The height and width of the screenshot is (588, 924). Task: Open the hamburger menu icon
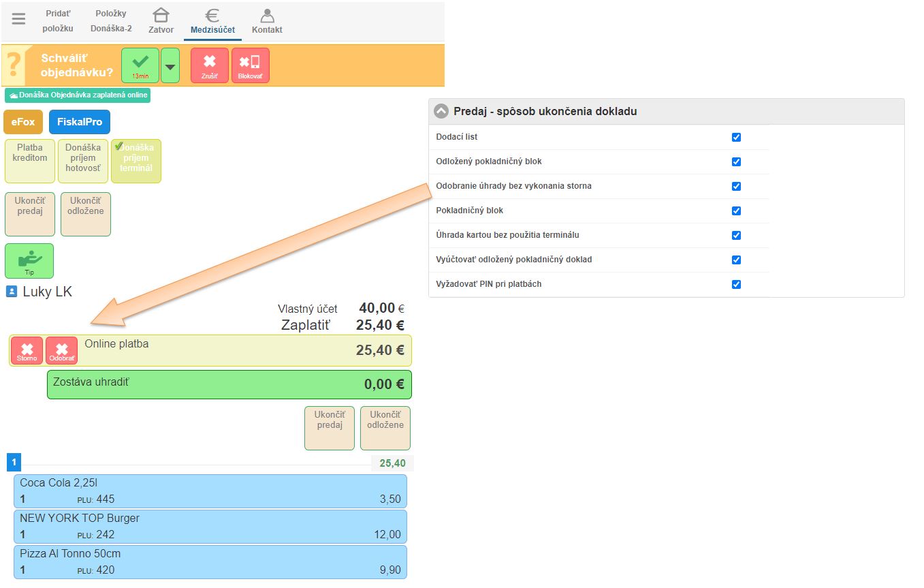point(18,19)
